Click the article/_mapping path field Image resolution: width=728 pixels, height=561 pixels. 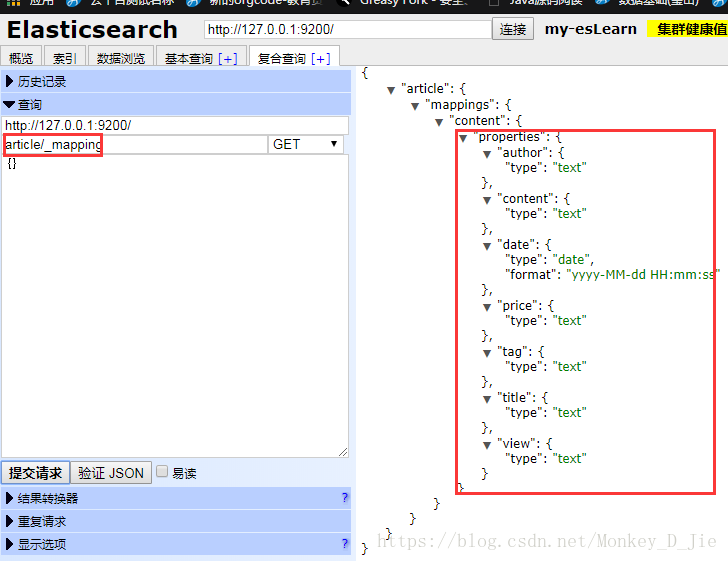[135, 144]
